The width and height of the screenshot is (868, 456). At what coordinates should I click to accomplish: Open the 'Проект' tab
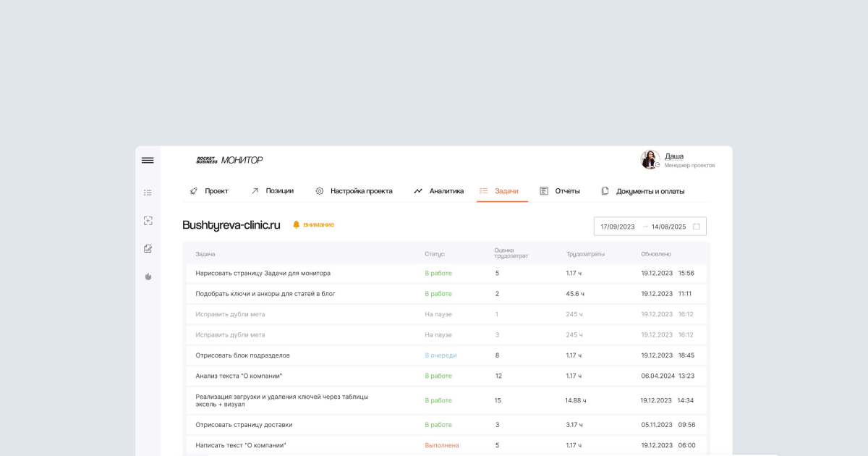pos(209,191)
